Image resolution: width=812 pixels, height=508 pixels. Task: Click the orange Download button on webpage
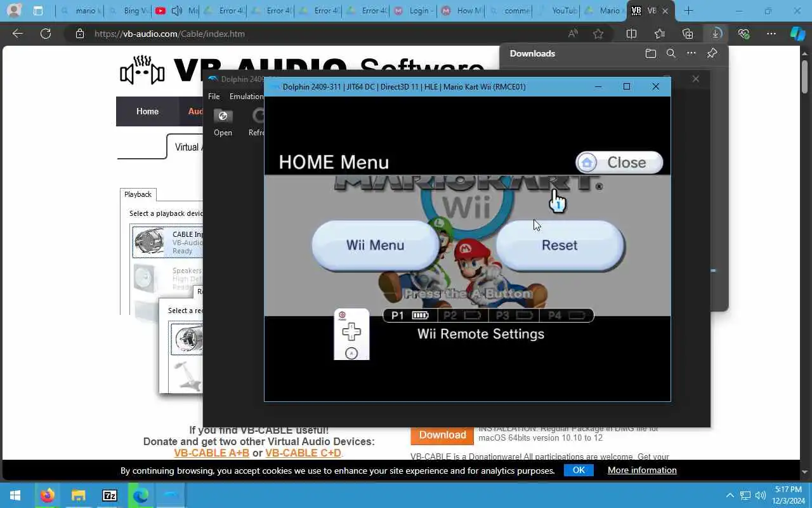tap(442, 435)
